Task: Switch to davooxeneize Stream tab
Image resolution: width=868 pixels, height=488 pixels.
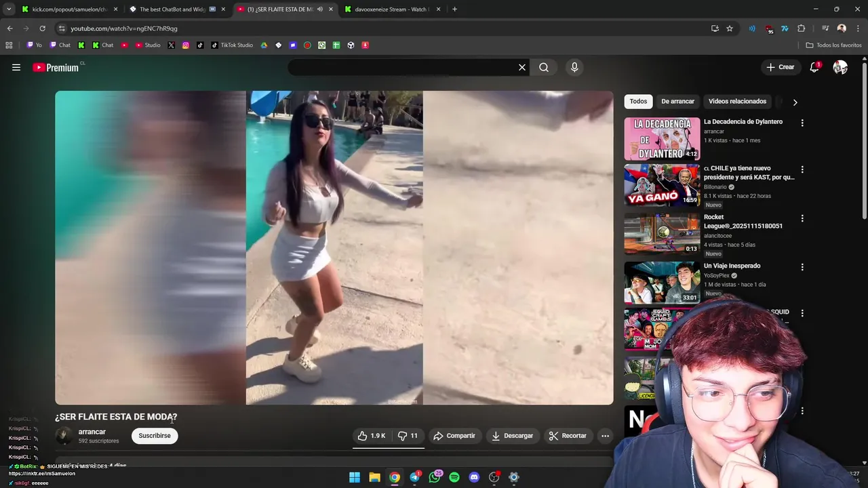Action: 392,9
